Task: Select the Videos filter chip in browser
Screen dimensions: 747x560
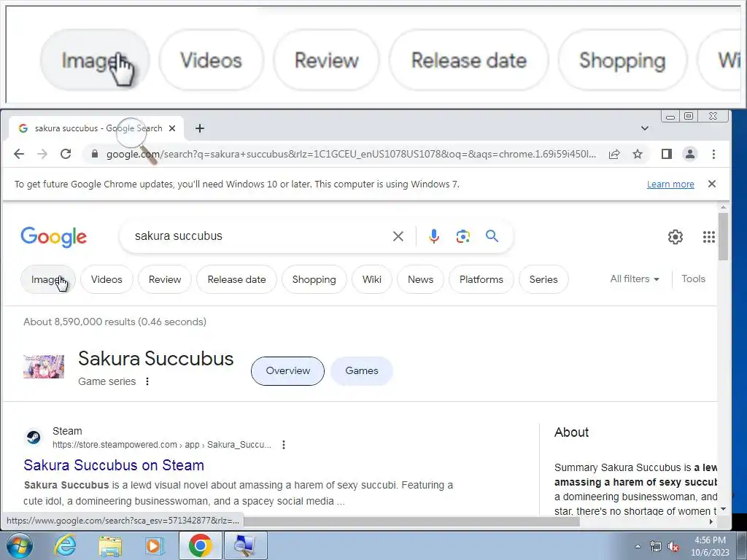Action: pyautogui.click(x=107, y=279)
